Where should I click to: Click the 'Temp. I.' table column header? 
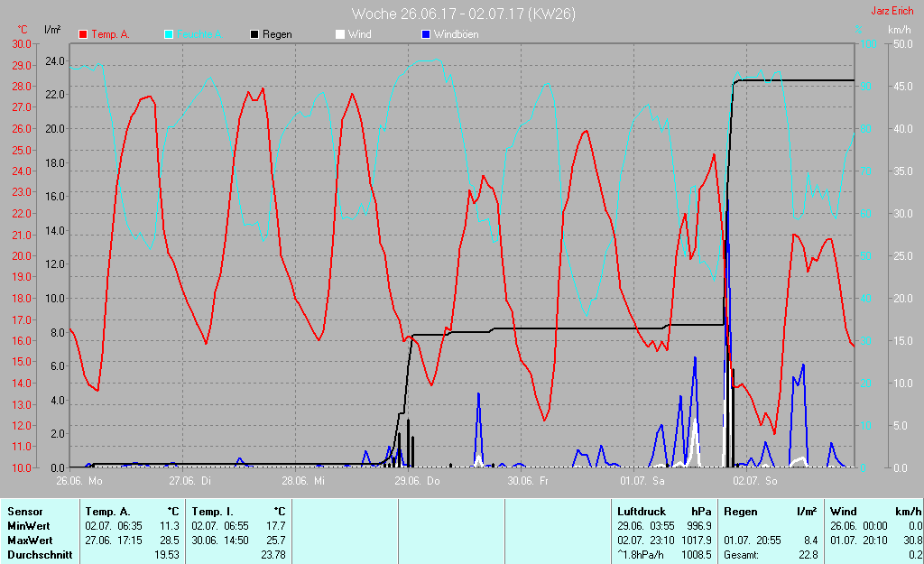[x=212, y=512]
